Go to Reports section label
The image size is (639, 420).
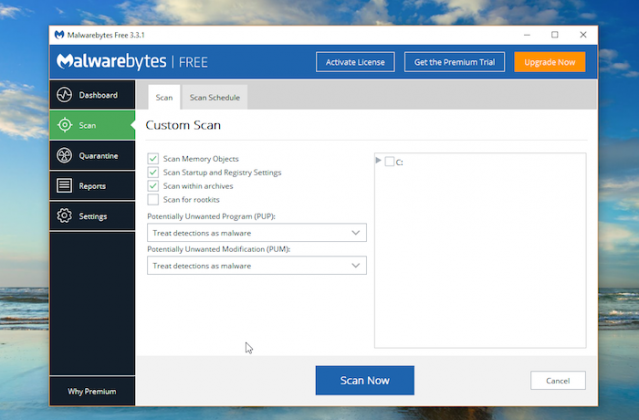pos(92,186)
